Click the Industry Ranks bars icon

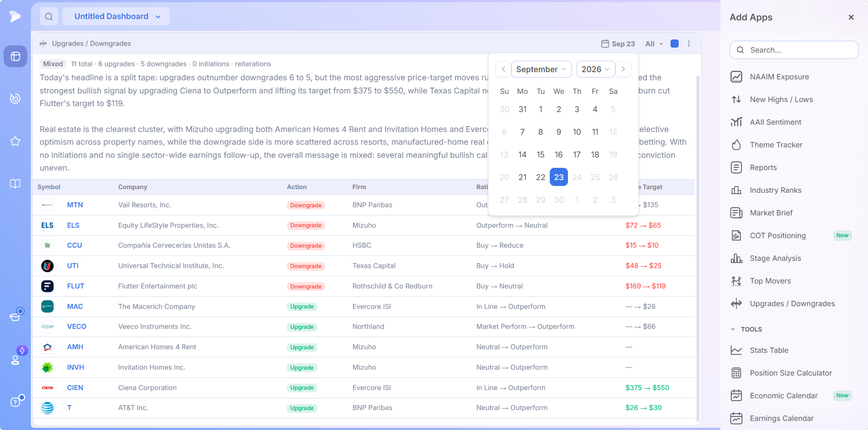pos(736,190)
